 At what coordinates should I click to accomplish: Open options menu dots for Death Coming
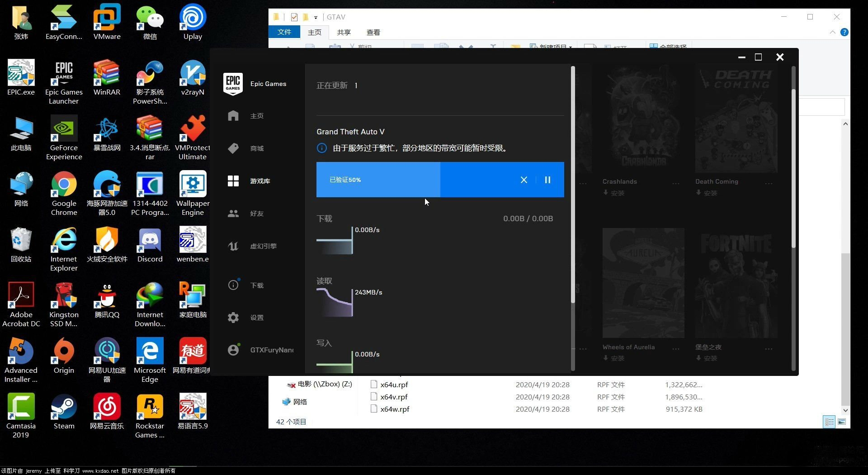click(769, 183)
